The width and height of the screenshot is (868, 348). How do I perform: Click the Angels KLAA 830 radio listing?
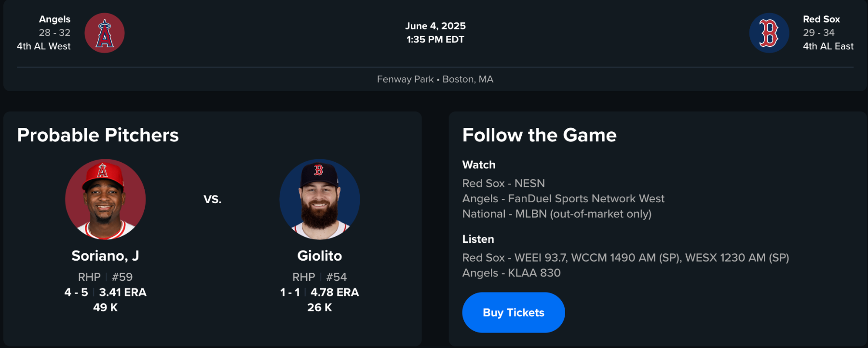[x=511, y=273]
